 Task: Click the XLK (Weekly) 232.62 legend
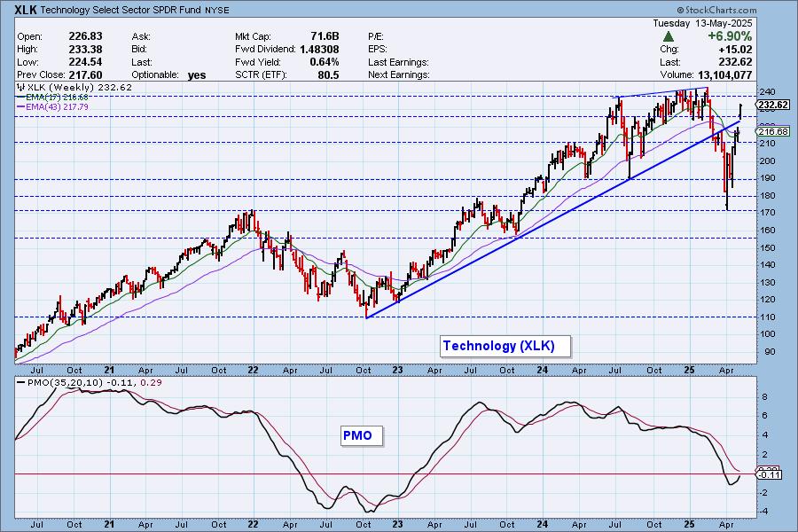coord(80,88)
